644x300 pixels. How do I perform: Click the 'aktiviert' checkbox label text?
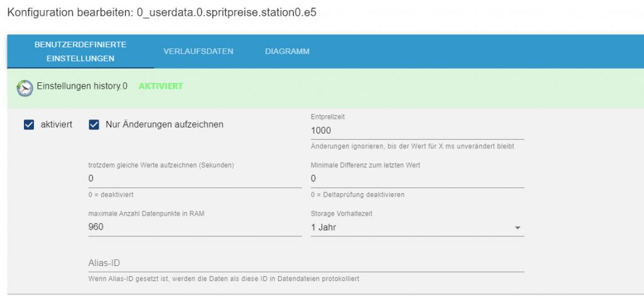56,125
